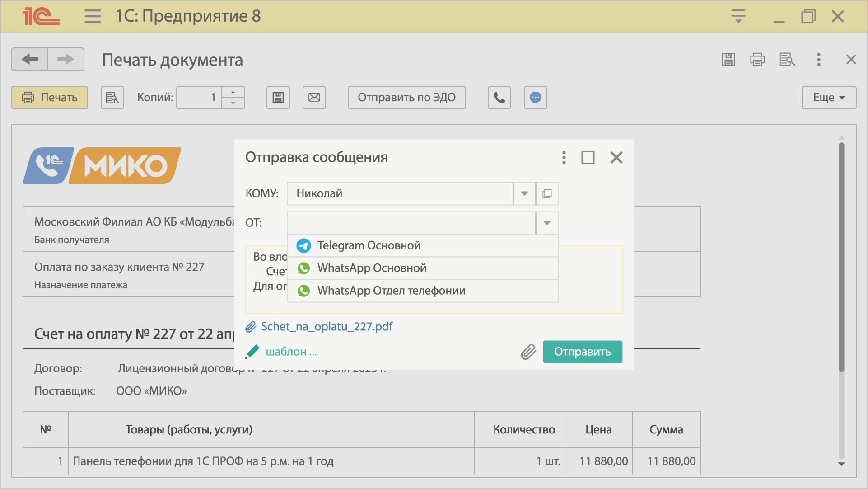
Task: Increase copies count with up stepper arrow
Action: click(x=233, y=92)
